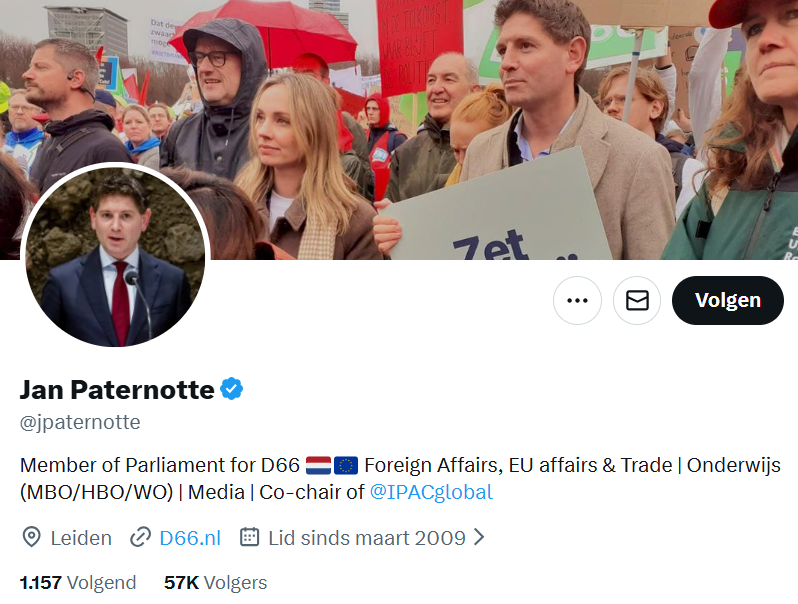Click the calendar join-date icon
This screenshot has height=604, width=798.
click(249, 537)
